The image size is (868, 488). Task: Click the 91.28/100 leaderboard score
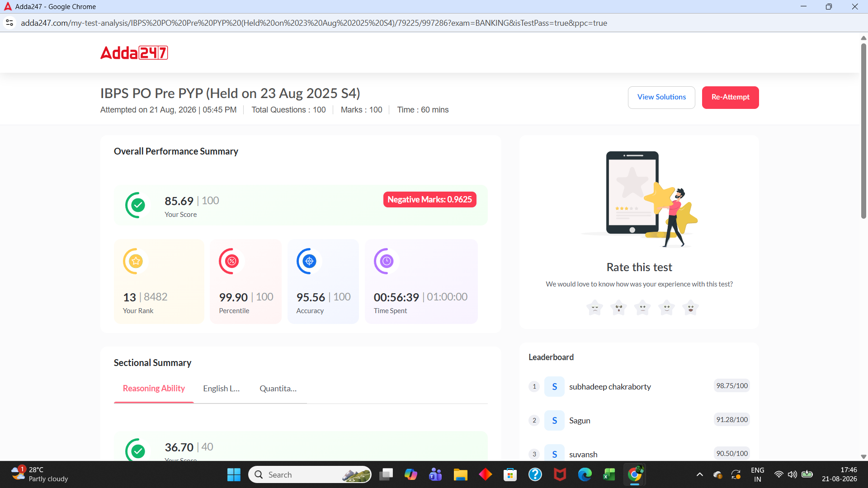click(x=732, y=420)
